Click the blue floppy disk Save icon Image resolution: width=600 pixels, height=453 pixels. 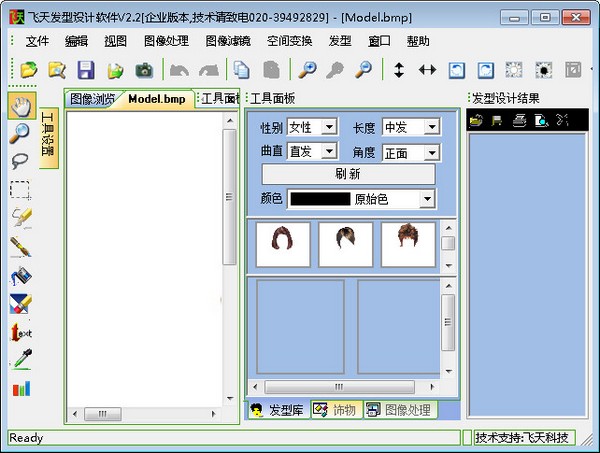click(x=86, y=70)
